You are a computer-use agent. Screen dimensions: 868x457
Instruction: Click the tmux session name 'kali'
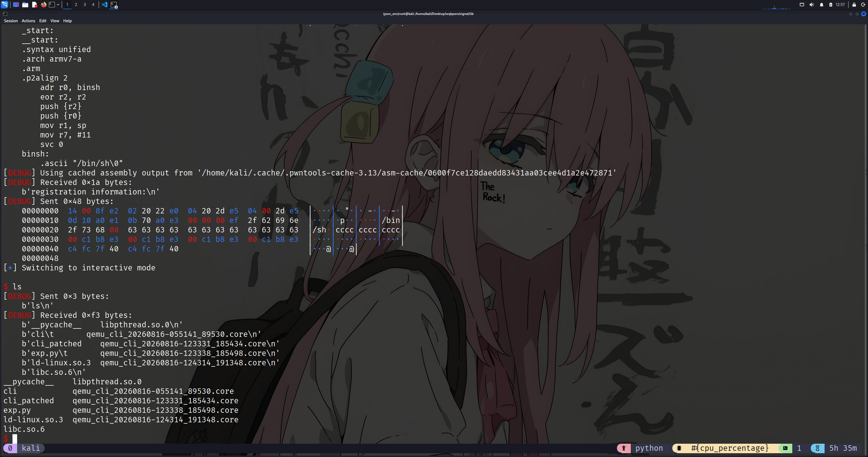pyautogui.click(x=31, y=448)
